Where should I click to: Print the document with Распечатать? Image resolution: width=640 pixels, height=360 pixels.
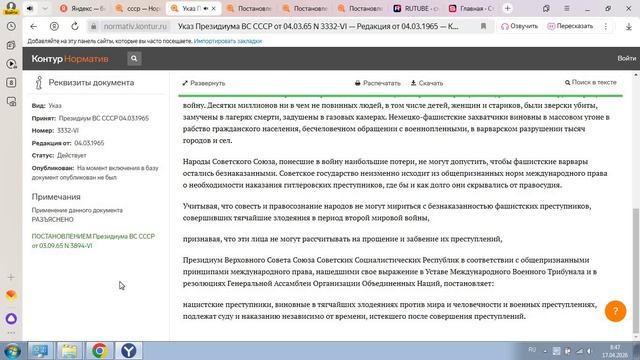tap(378, 83)
